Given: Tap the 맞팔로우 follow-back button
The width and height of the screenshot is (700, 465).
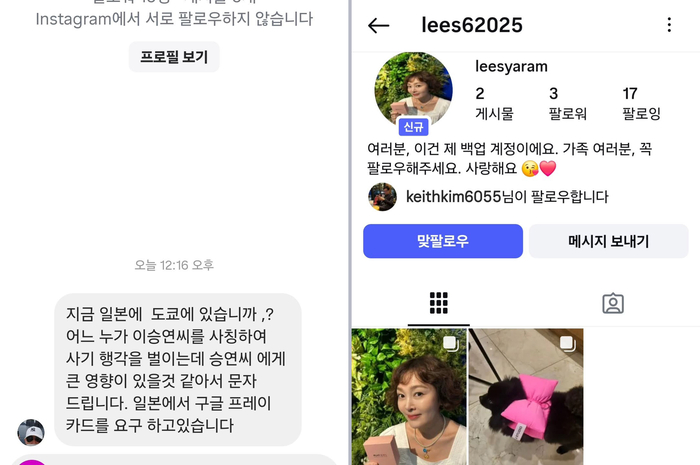Looking at the screenshot, I should pyautogui.click(x=443, y=241).
